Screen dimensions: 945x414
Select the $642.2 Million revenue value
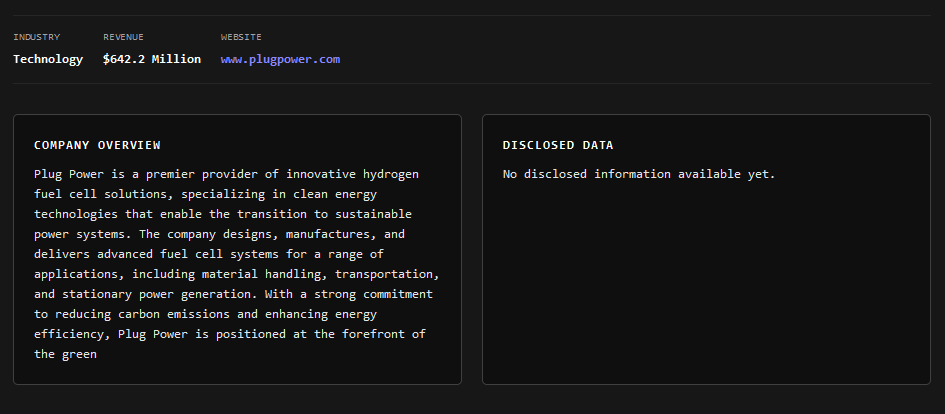pyautogui.click(x=152, y=59)
